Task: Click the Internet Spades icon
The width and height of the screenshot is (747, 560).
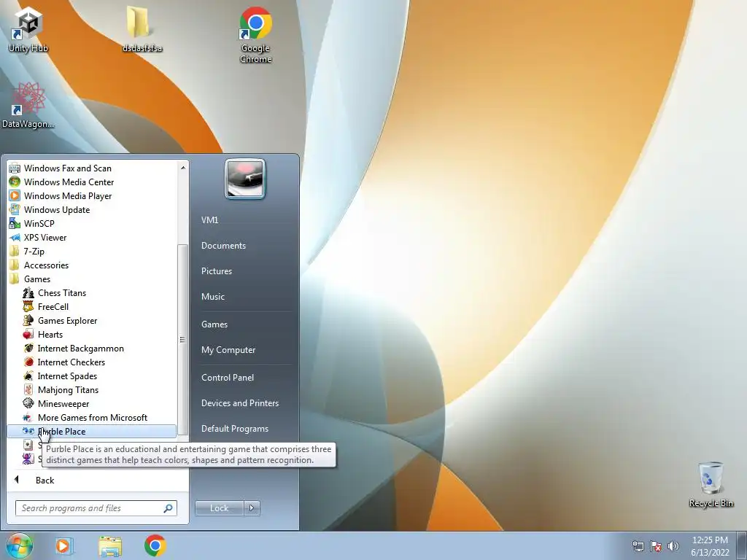Action: (x=28, y=376)
